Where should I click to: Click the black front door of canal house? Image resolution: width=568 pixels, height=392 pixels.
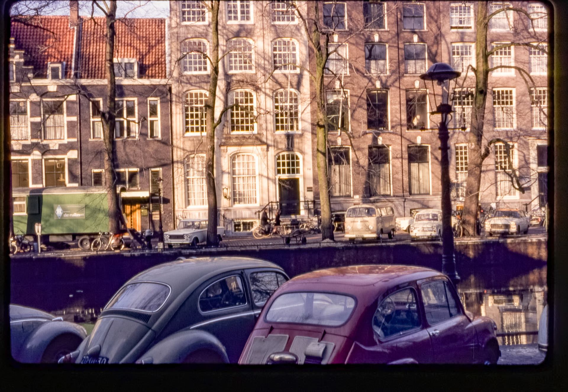[x=289, y=196]
